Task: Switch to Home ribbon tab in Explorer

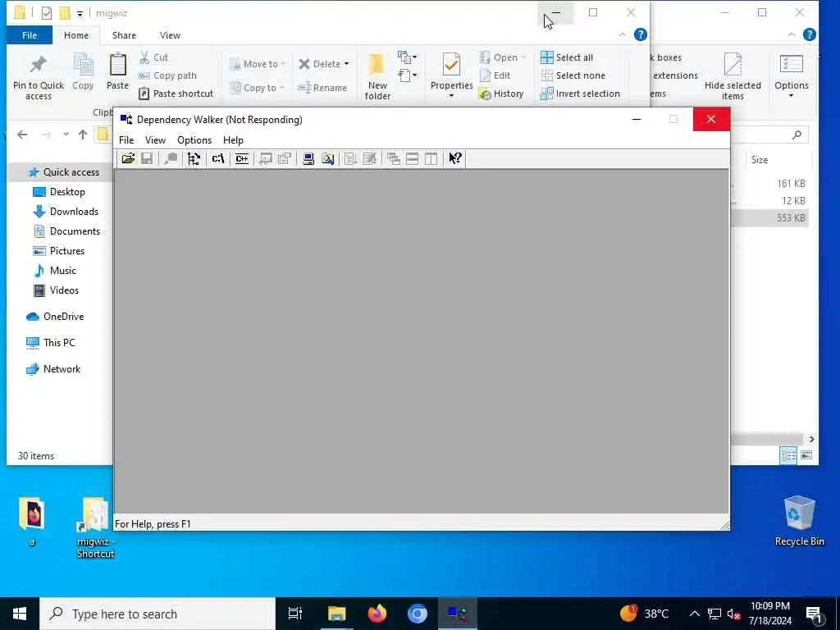Action: [x=76, y=35]
